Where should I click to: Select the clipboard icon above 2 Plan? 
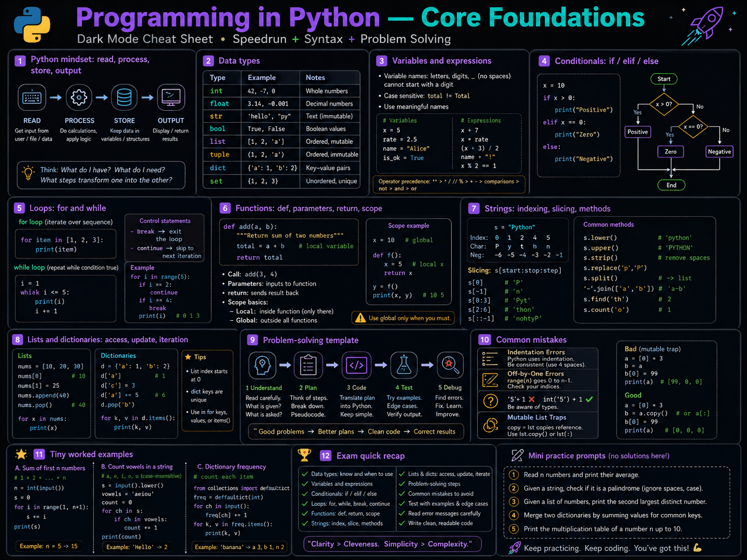tap(308, 365)
